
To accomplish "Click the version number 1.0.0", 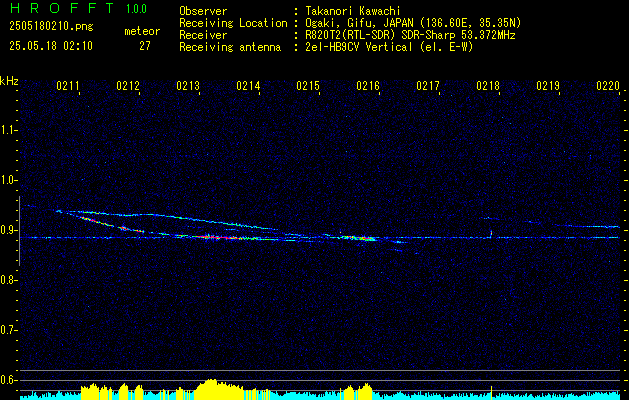I will click(x=136, y=9).
